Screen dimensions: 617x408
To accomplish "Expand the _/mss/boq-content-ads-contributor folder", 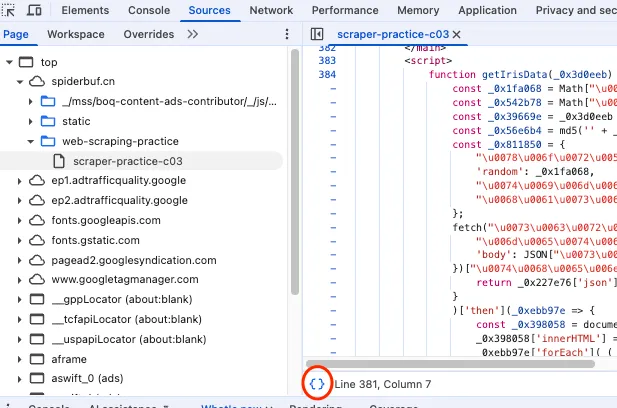I will (30, 102).
